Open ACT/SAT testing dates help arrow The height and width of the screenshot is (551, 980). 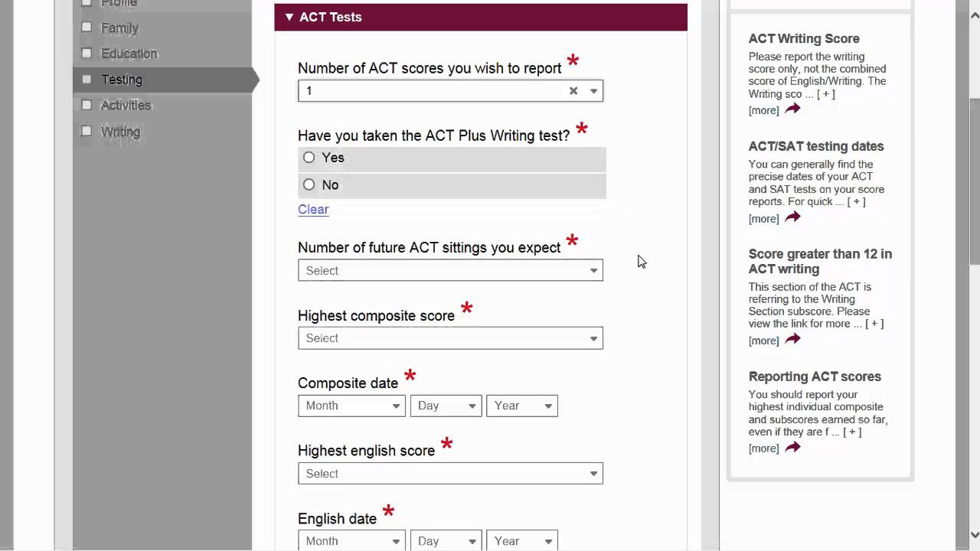point(792,218)
